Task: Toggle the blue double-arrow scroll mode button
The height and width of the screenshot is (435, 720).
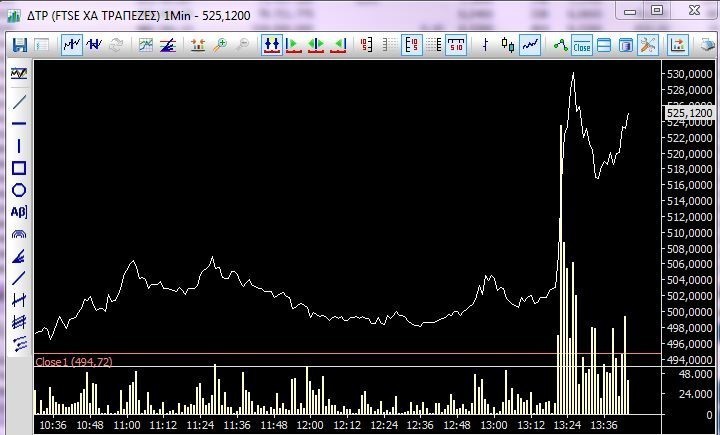Action: pyautogui.click(x=272, y=45)
